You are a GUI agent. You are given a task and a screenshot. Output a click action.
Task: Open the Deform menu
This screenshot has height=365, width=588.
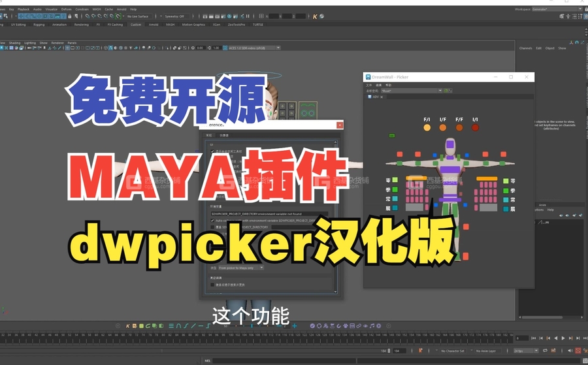67,9
